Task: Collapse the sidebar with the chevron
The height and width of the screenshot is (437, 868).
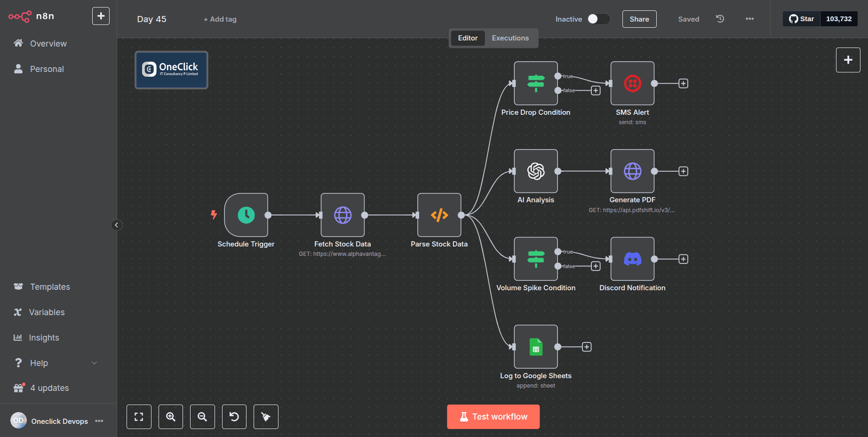Action: tap(117, 225)
